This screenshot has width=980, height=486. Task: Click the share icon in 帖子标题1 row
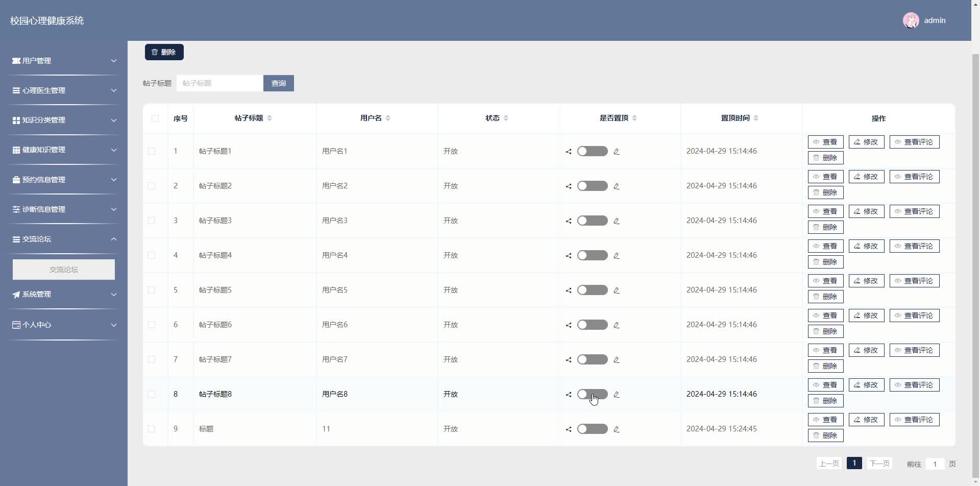coord(569,152)
